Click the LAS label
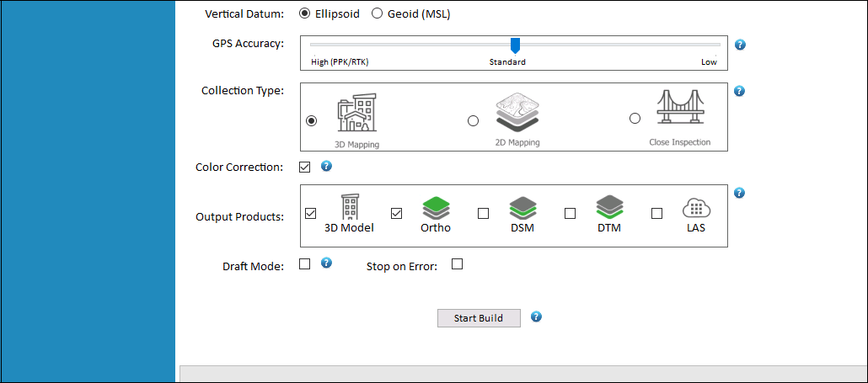 coord(696,227)
